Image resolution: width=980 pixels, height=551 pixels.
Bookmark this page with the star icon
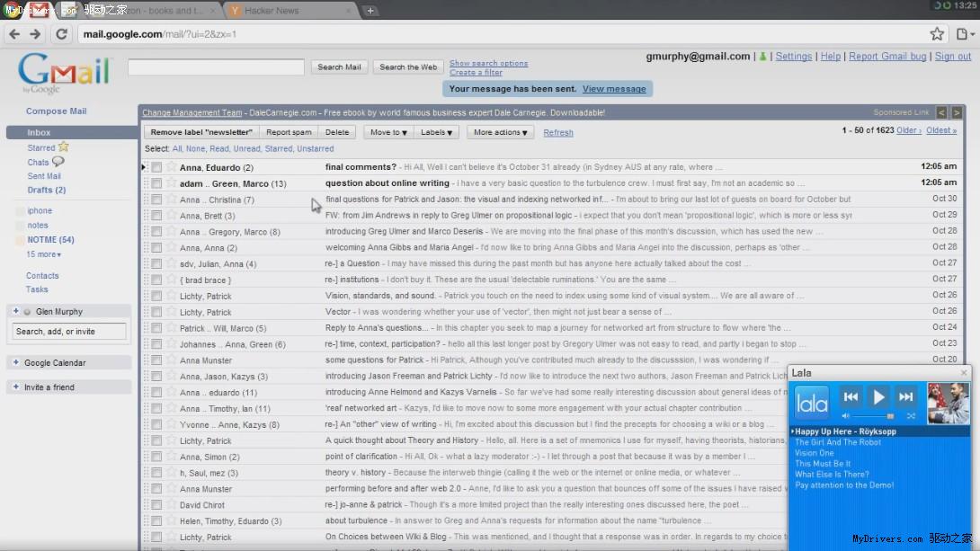tap(936, 34)
